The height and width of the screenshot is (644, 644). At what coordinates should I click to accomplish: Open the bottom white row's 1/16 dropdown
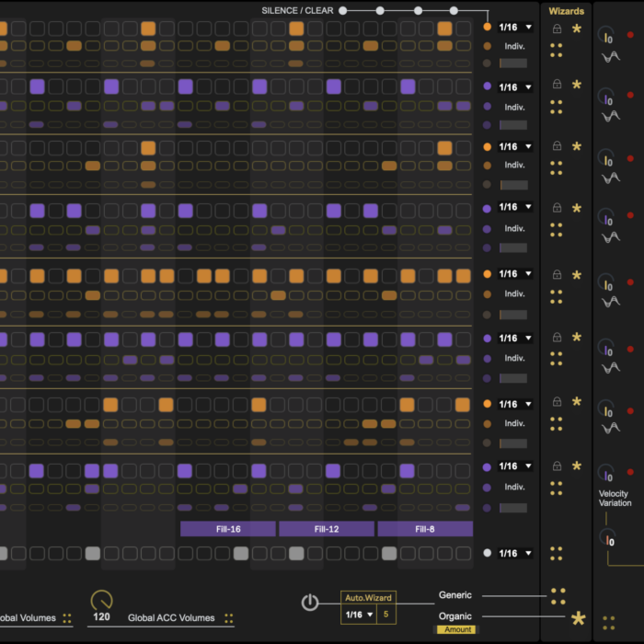(515, 554)
